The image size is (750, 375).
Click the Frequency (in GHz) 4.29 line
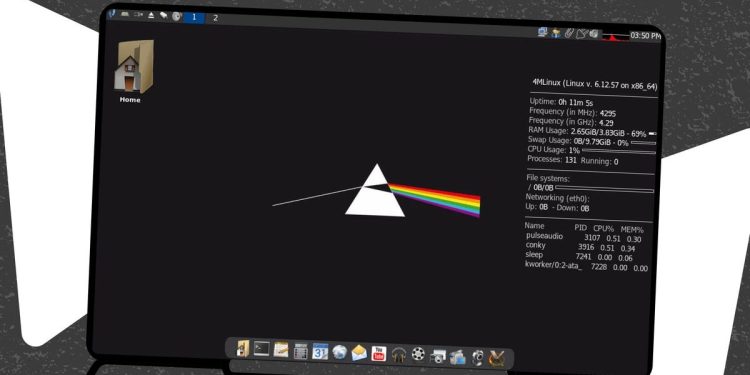click(x=571, y=121)
